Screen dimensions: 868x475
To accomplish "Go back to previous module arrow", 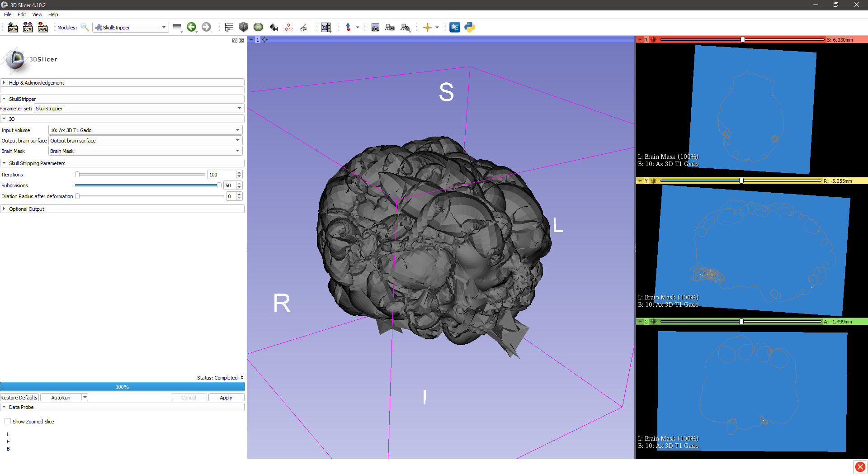I will [191, 27].
